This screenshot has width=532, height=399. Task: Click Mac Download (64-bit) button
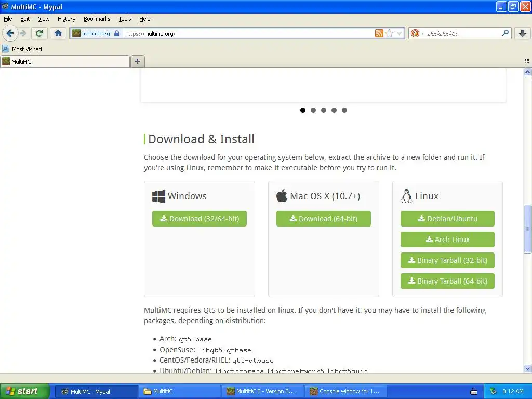(323, 219)
